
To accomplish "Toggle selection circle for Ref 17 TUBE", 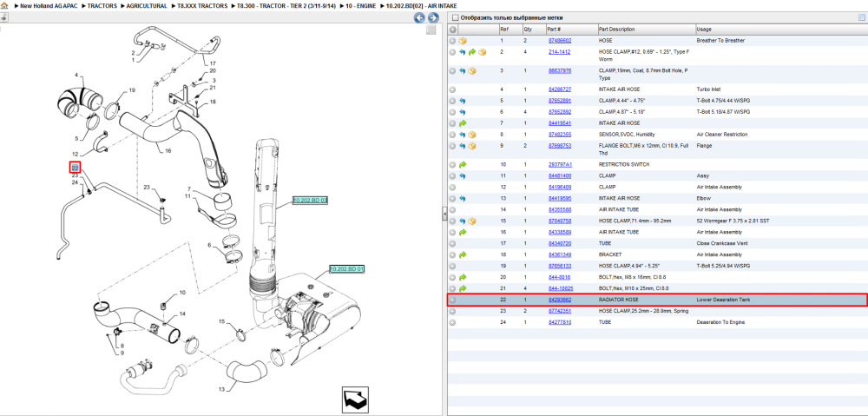I will 453,244.
